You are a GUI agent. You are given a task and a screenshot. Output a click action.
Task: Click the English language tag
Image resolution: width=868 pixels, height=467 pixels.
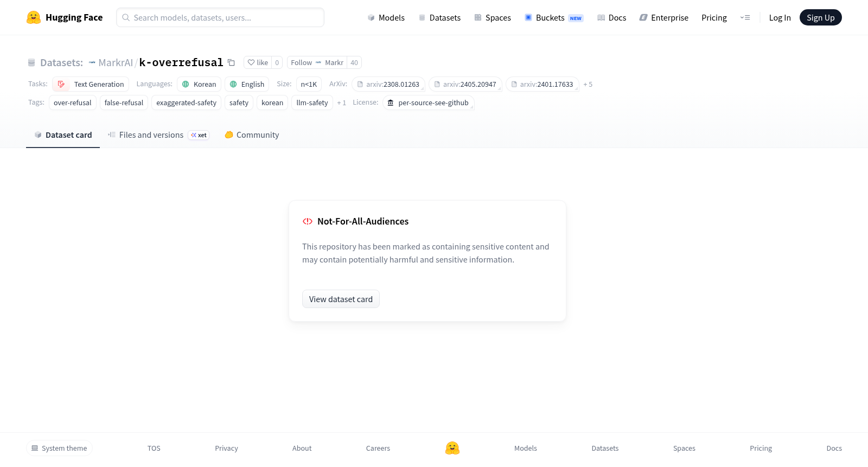[247, 84]
